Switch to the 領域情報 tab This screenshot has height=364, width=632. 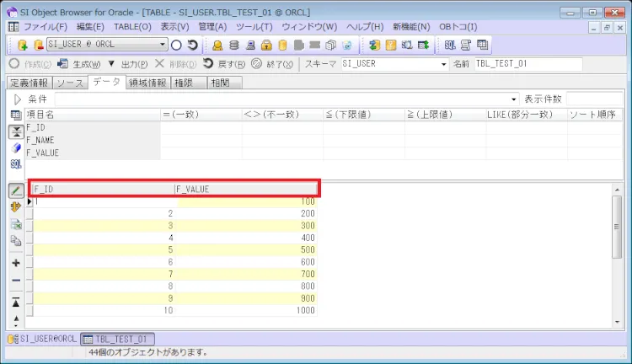click(x=147, y=83)
